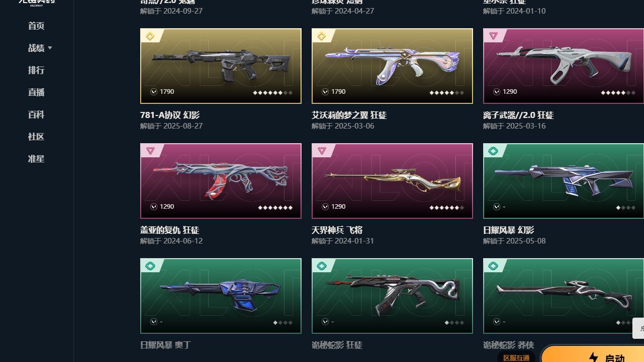
Task: Click the 区服互通 label near launch button
Action: (x=516, y=357)
